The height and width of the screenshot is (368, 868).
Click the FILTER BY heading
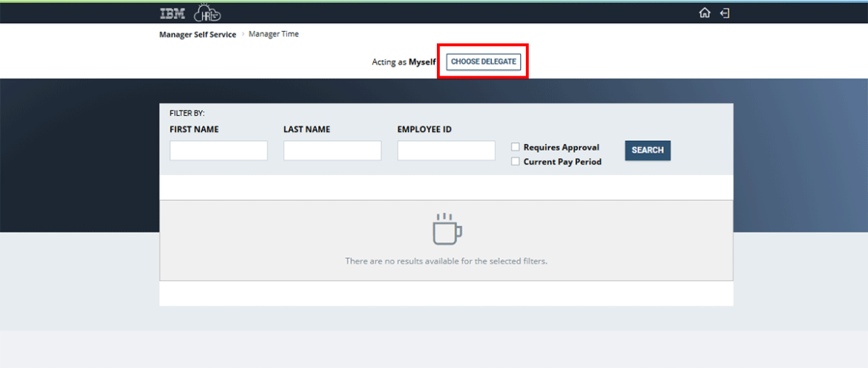click(x=187, y=114)
